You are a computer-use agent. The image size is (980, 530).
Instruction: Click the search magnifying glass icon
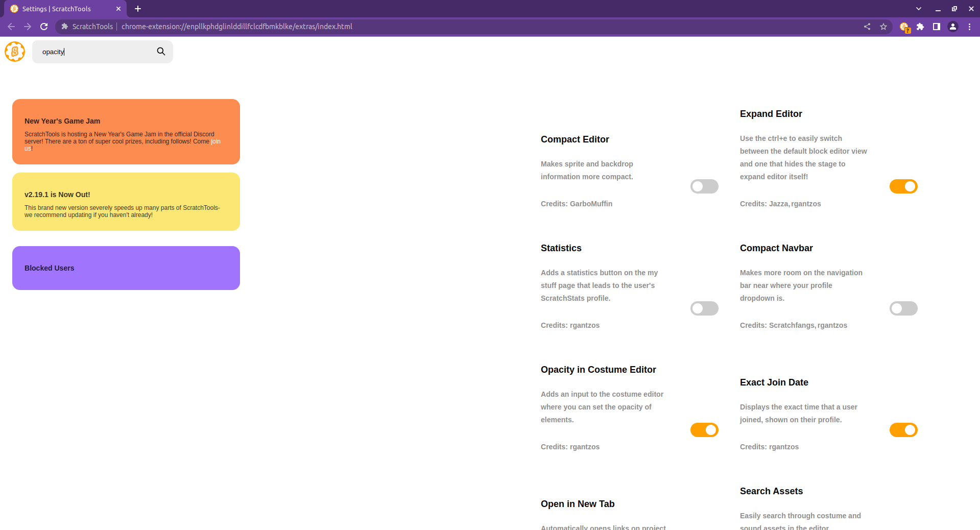coord(161,51)
